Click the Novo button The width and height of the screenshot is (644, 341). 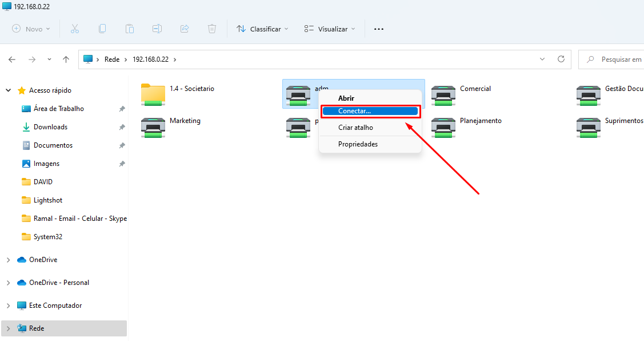[x=31, y=29]
